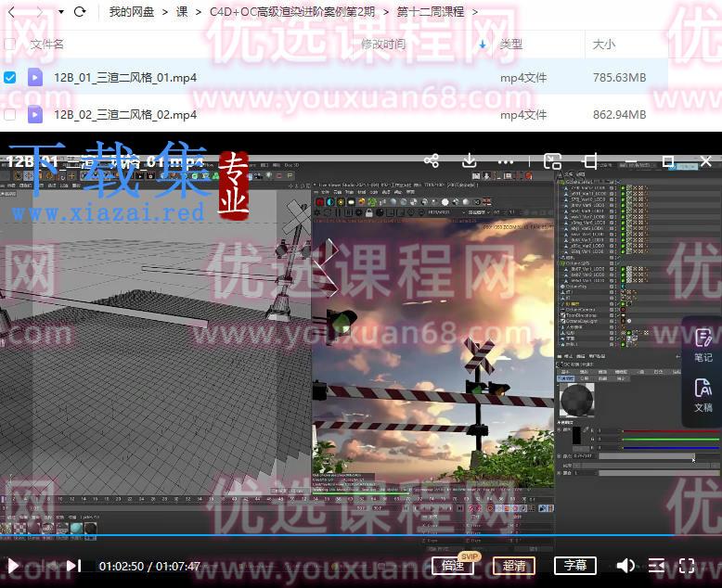
Task: Uncheck 12B_01_三渲二风格_01.mp4 checkbox
Action: (9, 77)
